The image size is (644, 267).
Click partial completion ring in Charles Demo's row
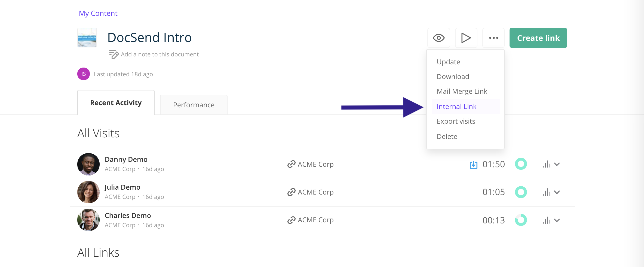pos(521,220)
